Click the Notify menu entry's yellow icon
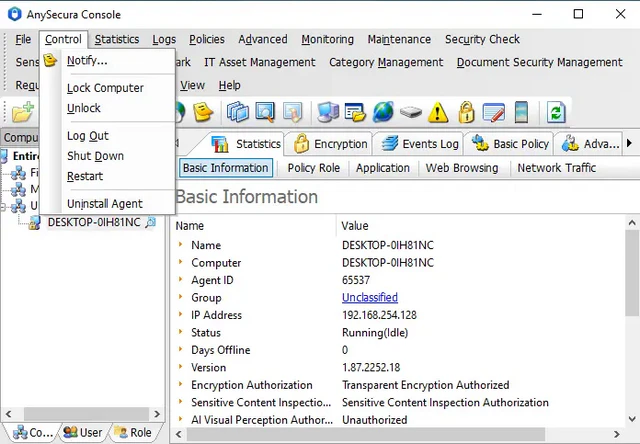Image resolution: width=640 pixels, height=444 pixels. (50, 60)
